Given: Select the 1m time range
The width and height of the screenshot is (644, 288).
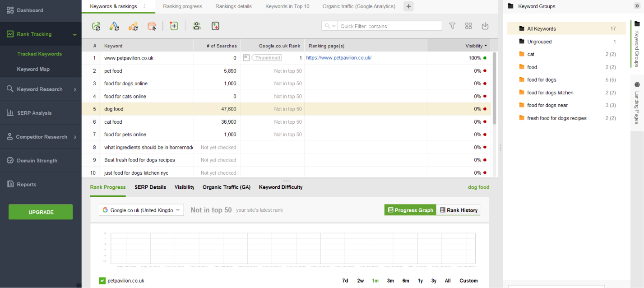Looking at the screenshot, I should [x=375, y=281].
